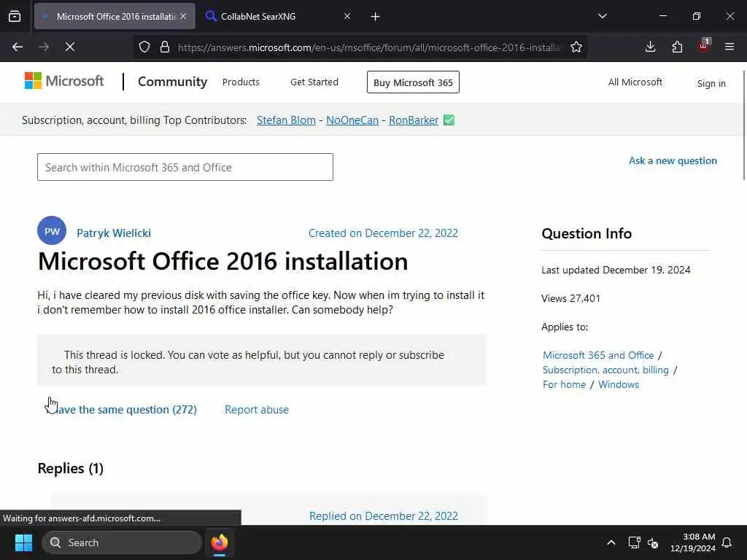Image resolution: width=747 pixels, height=560 pixels.
Task: Open uBlock Origin extension icon
Action: click(x=704, y=46)
